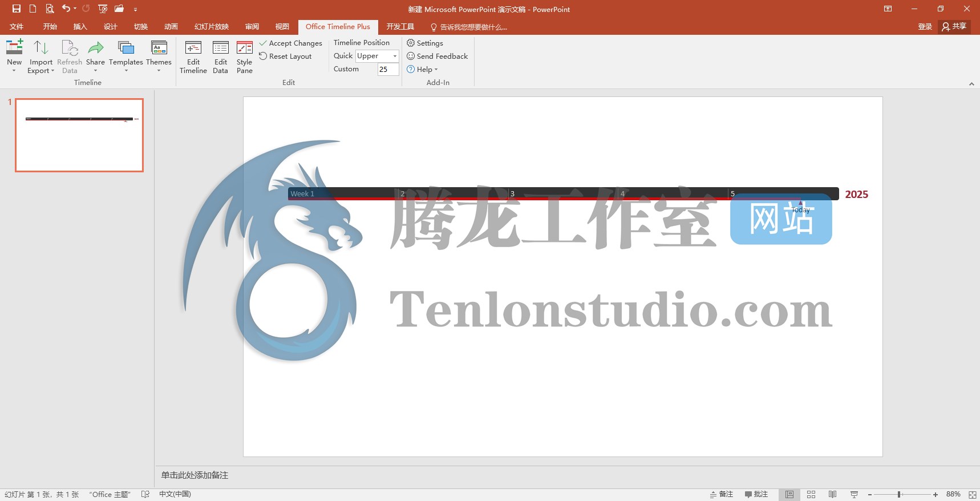The height and width of the screenshot is (501, 980).
Task: Click 中文(中国) language indicator
Action: tap(175, 494)
